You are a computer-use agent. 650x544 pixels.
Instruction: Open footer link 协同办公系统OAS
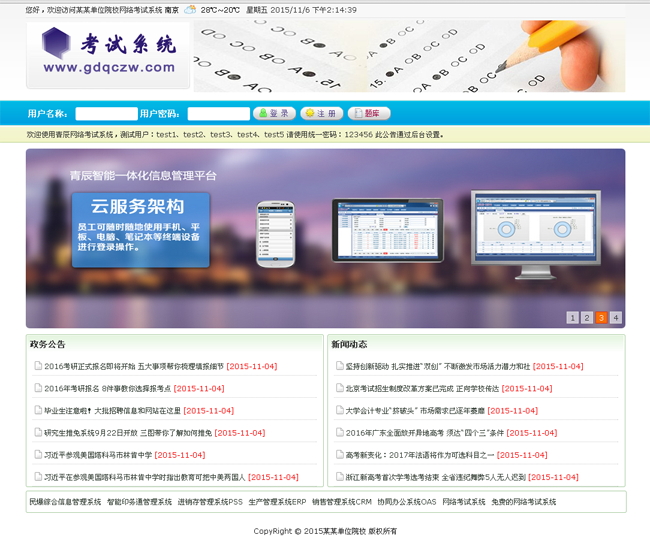407,502
